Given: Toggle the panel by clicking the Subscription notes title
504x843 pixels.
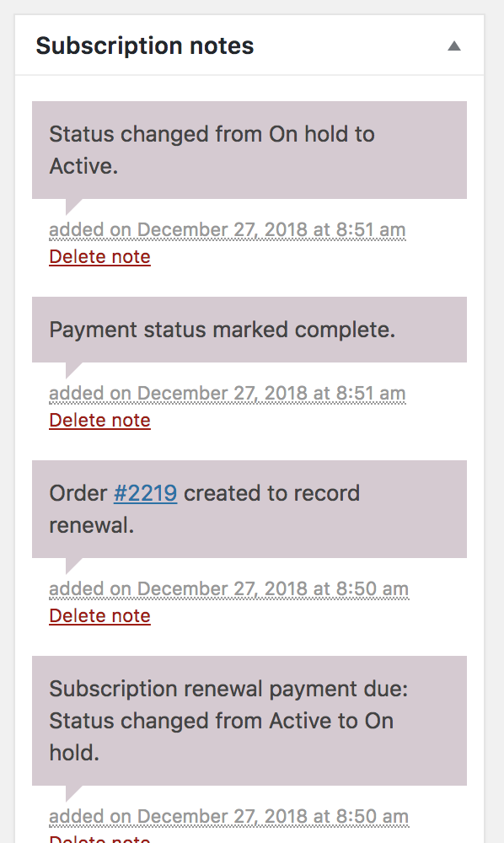Looking at the screenshot, I should (143, 46).
